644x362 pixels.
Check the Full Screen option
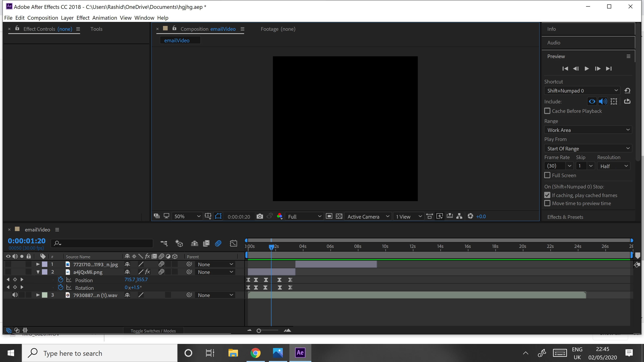pos(547,175)
